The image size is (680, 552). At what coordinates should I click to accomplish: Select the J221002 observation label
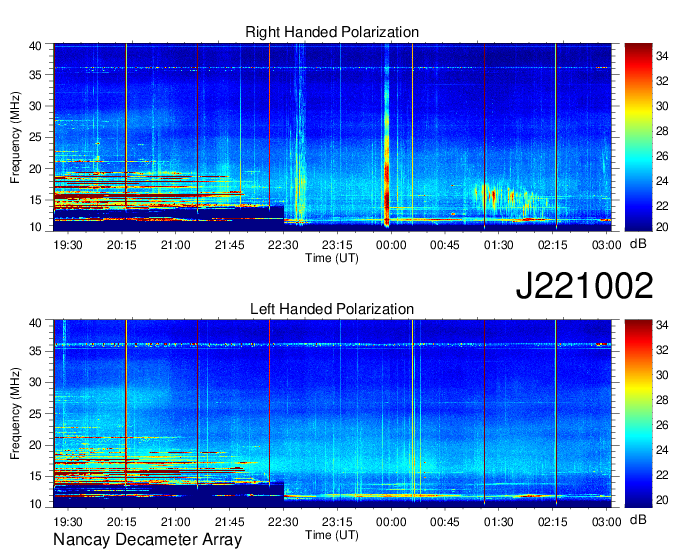click(584, 285)
